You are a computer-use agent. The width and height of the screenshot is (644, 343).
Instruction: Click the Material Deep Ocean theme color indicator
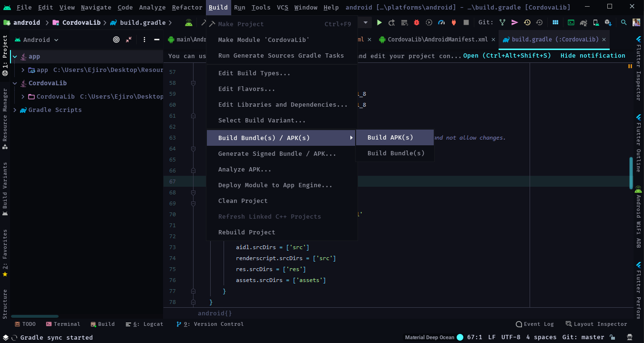pos(460,337)
